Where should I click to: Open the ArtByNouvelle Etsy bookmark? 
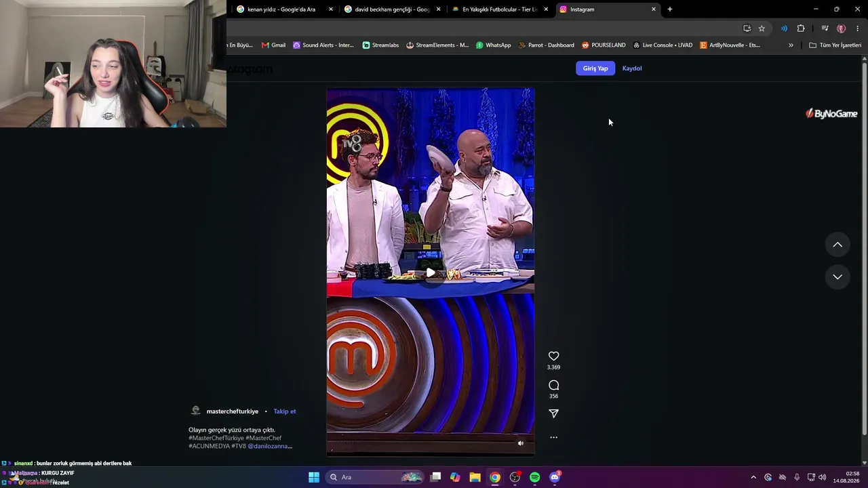[x=730, y=45]
